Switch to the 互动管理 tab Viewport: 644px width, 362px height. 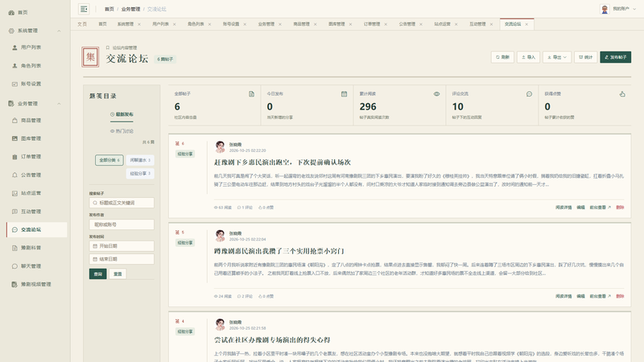coord(477,24)
